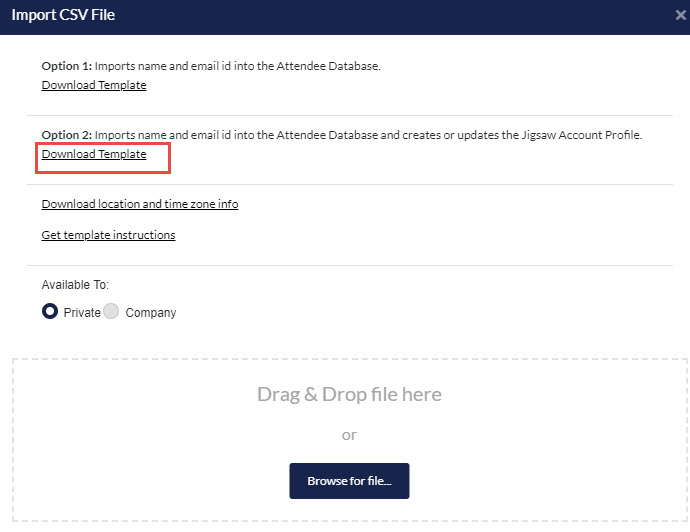The width and height of the screenshot is (690, 532).
Task: Click the 'Drag & Drop file here' text
Action: tap(349, 394)
